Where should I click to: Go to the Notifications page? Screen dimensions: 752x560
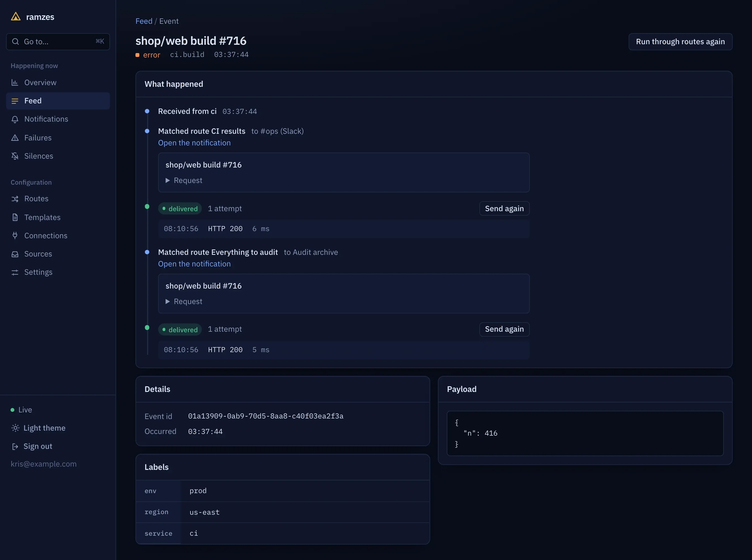tap(58, 119)
